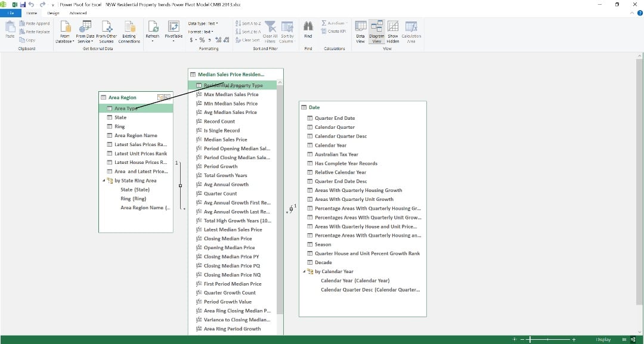Switch to the Advanced tab

[x=78, y=13]
